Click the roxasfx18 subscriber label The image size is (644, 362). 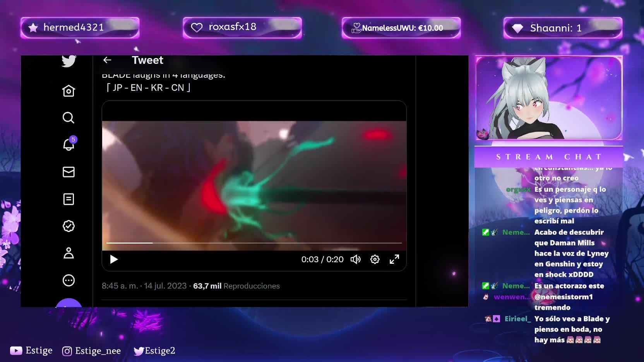232,27
